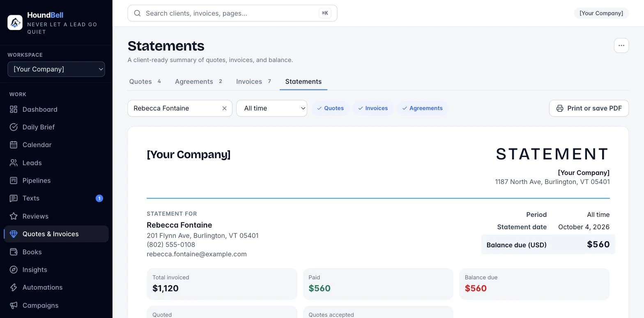Toggle the Quotes filter chip

click(x=330, y=108)
